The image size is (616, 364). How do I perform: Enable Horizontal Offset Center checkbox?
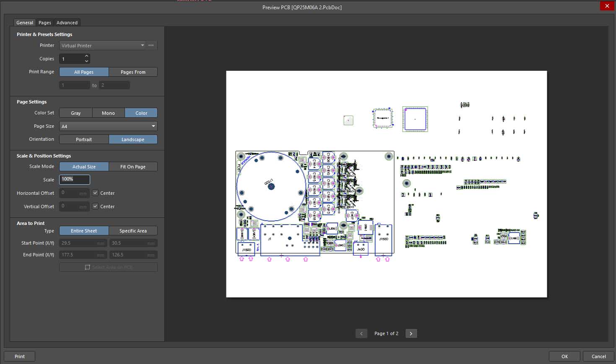point(96,193)
